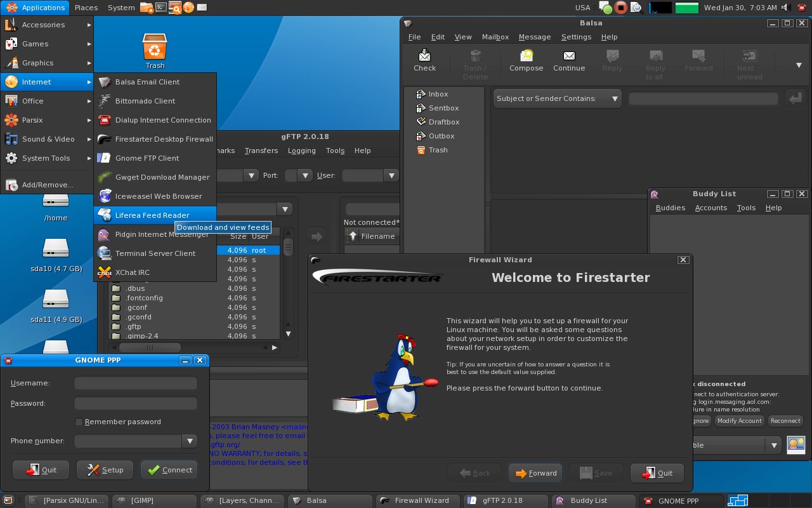Image resolution: width=812 pixels, height=508 pixels.
Task: Click the volume speaker icon in top panel
Action: click(786, 8)
